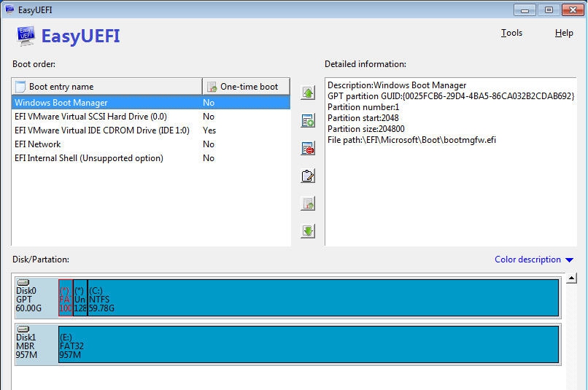Click the Partition start:2048 line
This screenshot has height=390, width=588.
pos(363,118)
